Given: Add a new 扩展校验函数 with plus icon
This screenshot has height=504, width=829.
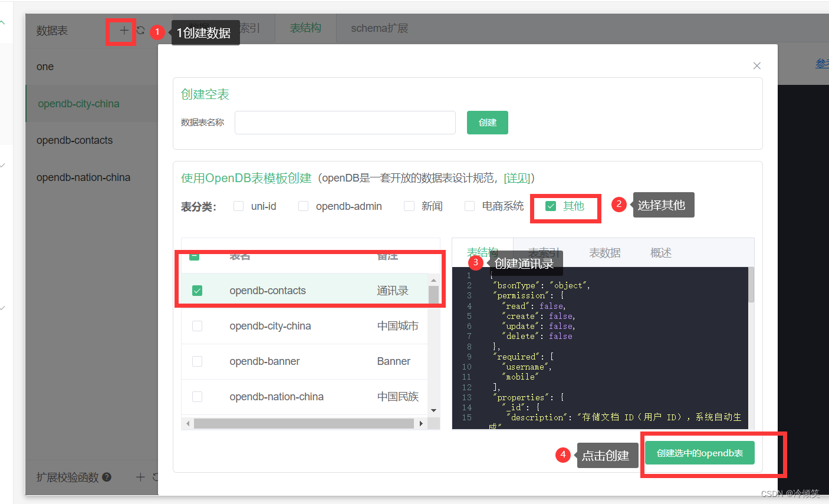Looking at the screenshot, I should [x=140, y=477].
